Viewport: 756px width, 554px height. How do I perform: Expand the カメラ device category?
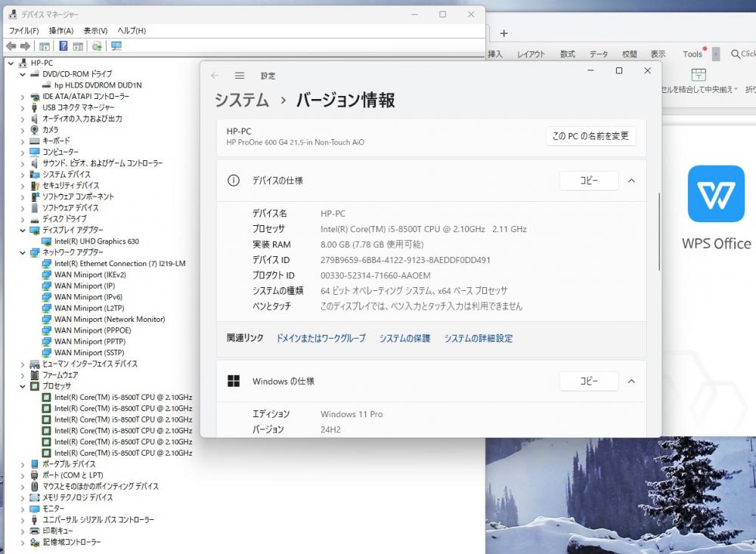(x=22, y=130)
